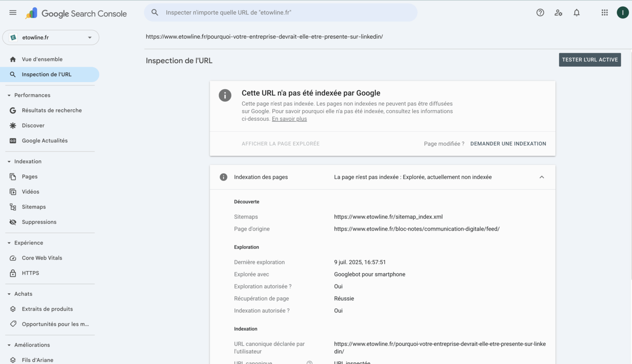Viewport: 632px width, 364px height.
Task: Open the hamburger main menu
Action: point(13,13)
